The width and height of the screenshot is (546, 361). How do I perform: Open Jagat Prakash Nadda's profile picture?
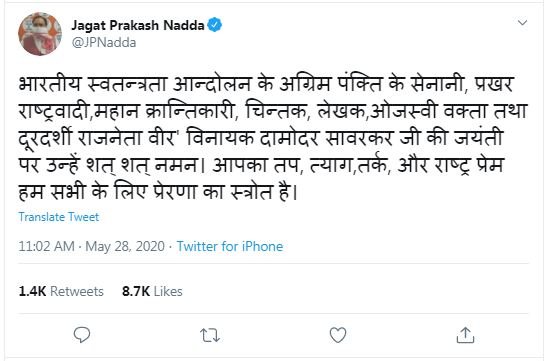40,34
